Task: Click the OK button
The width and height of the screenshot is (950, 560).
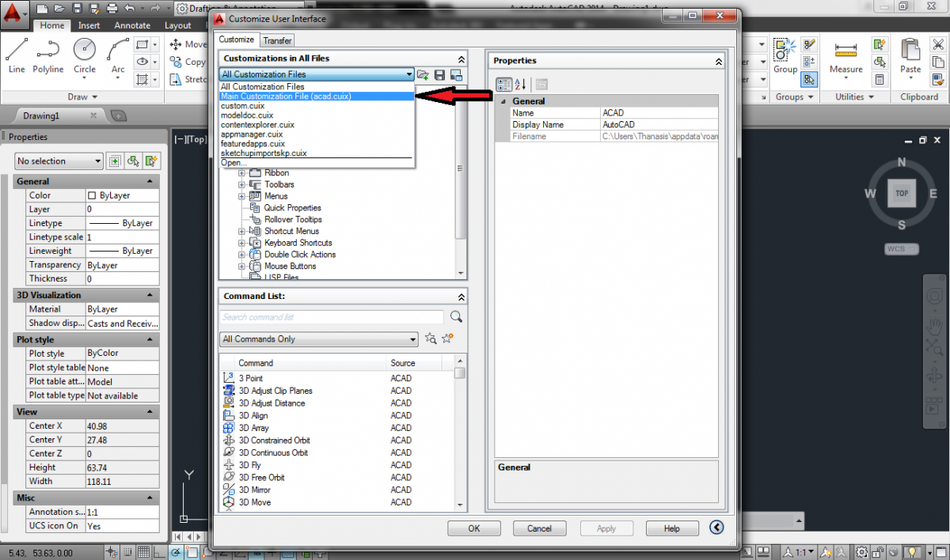Action: pyautogui.click(x=473, y=528)
